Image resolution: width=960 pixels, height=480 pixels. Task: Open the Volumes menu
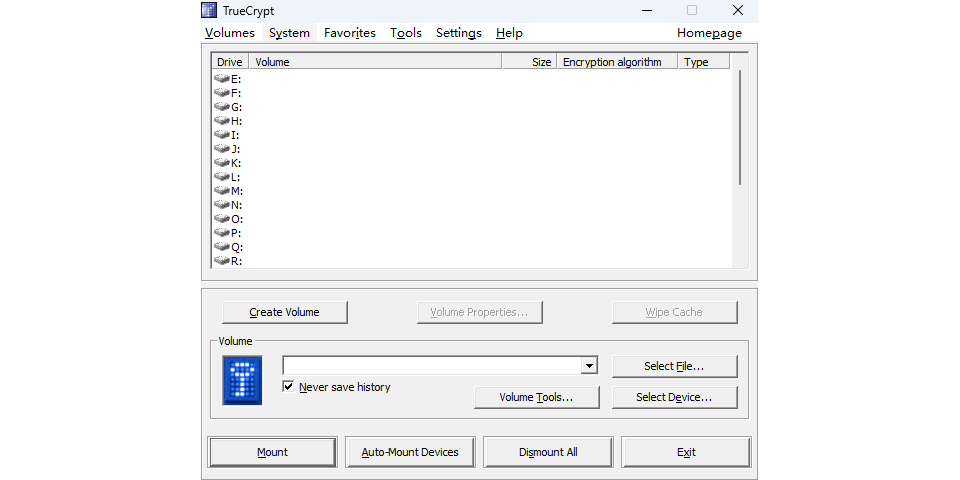230,33
